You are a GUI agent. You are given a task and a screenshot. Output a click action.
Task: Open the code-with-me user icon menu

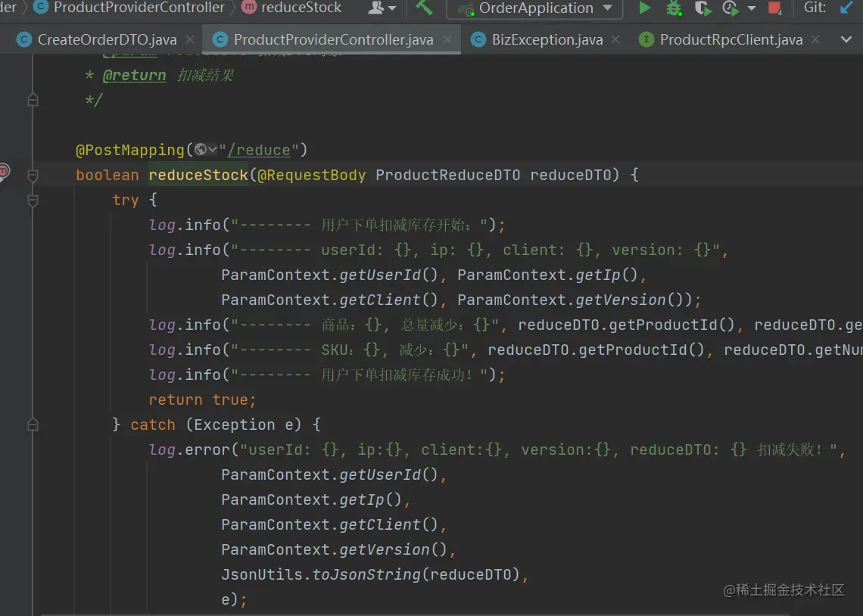coord(382,8)
